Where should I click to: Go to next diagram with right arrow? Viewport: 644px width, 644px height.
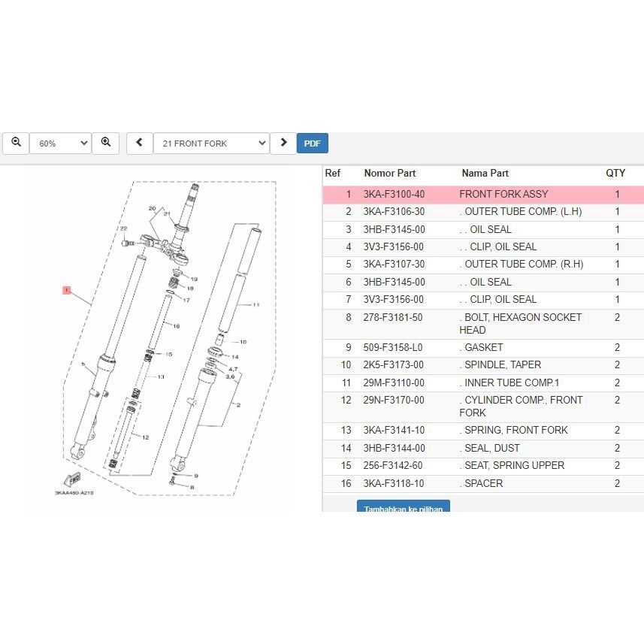pyautogui.click(x=283, y=143)
